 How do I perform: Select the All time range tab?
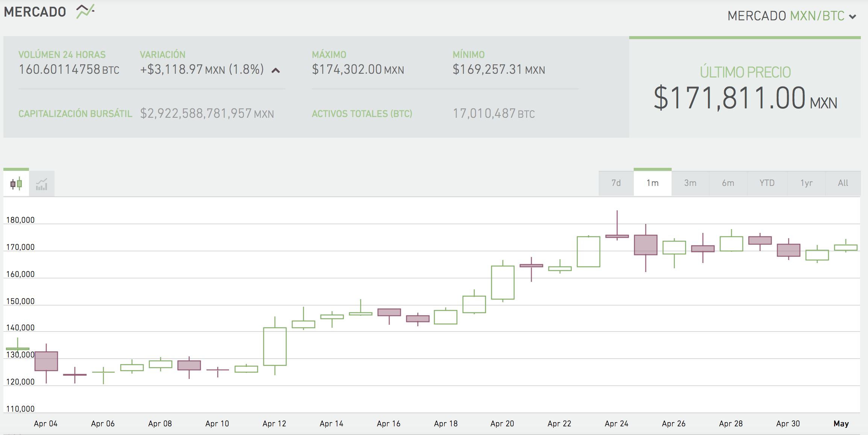(x=843, y=183)
